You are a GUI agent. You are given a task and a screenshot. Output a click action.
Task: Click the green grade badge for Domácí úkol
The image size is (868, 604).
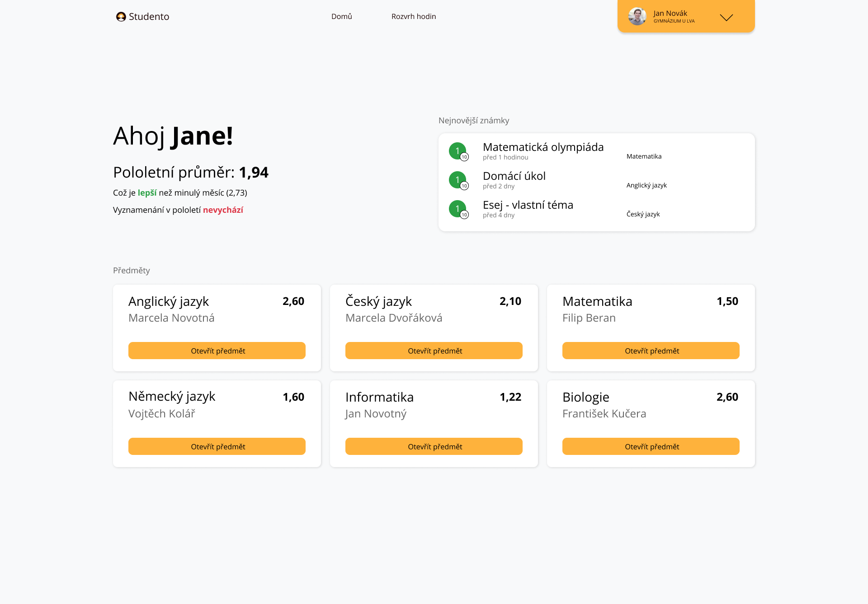pyautogui.click(x=458, y=180)
